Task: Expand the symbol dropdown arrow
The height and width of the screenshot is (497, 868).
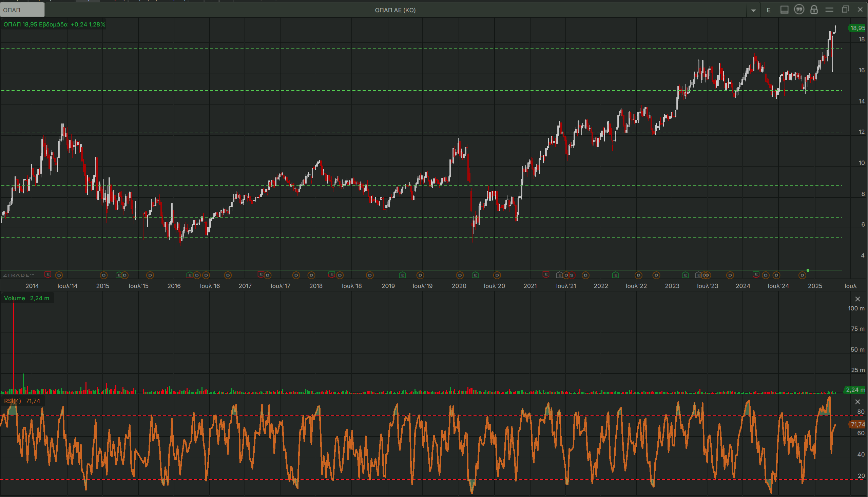Action: tap(753, 10)
